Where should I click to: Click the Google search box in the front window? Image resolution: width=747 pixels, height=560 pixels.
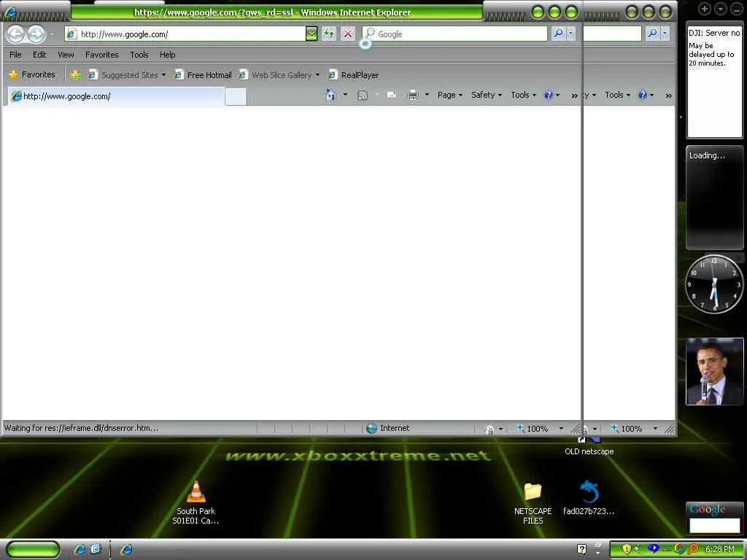(x=455, y=34)
